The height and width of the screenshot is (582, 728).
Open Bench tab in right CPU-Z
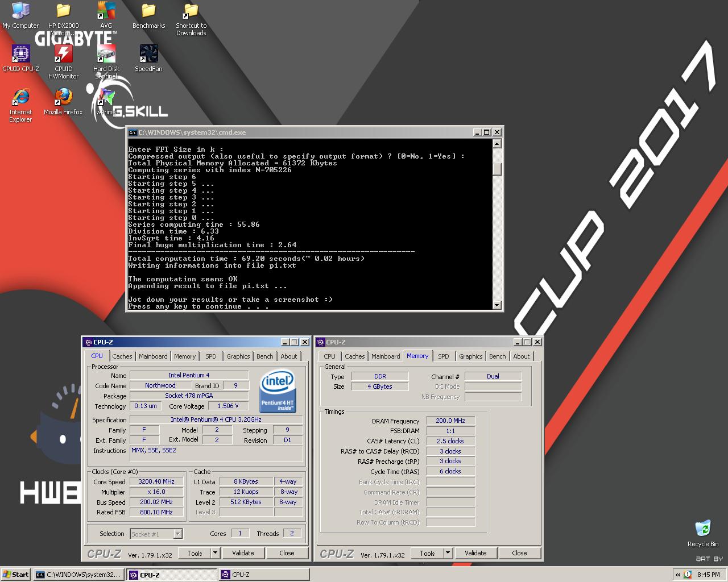click(497, 356)
